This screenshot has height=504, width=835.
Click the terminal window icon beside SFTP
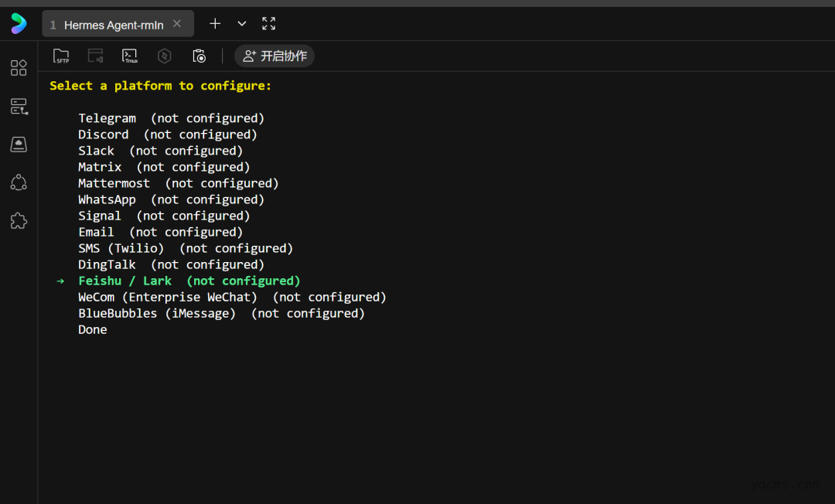(95, 56)
